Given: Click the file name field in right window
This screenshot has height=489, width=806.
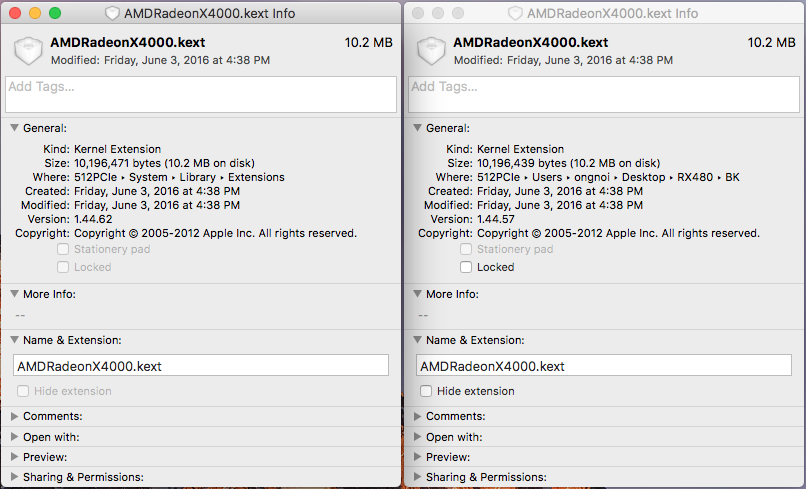Looking at the screenshot, I should [x=604, y=366].
